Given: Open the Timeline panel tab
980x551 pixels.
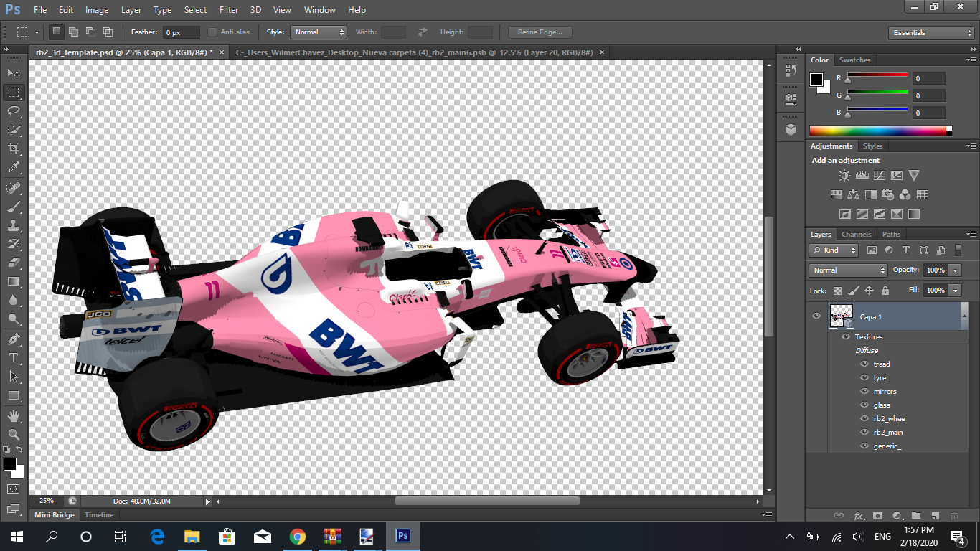Looking at the screenshot, I should [x=99, y=515].
